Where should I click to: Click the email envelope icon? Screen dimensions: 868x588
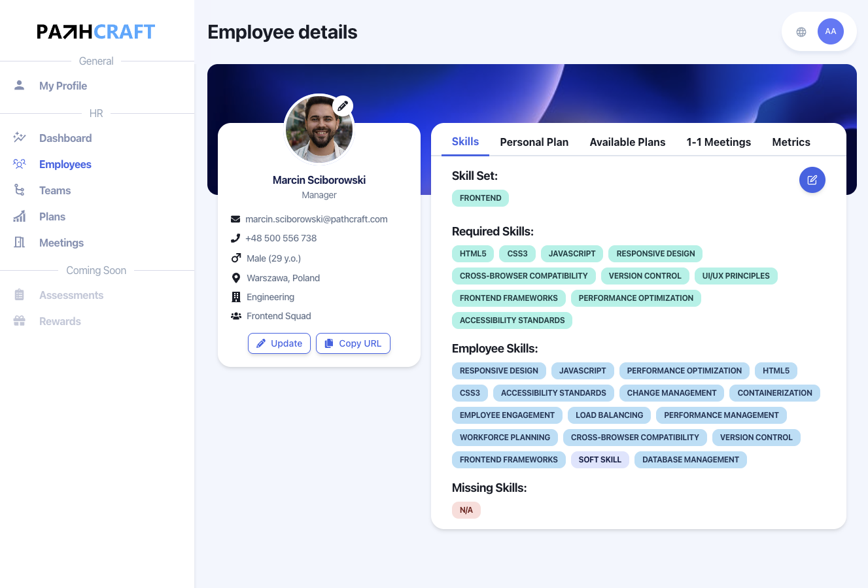(235, 219)
